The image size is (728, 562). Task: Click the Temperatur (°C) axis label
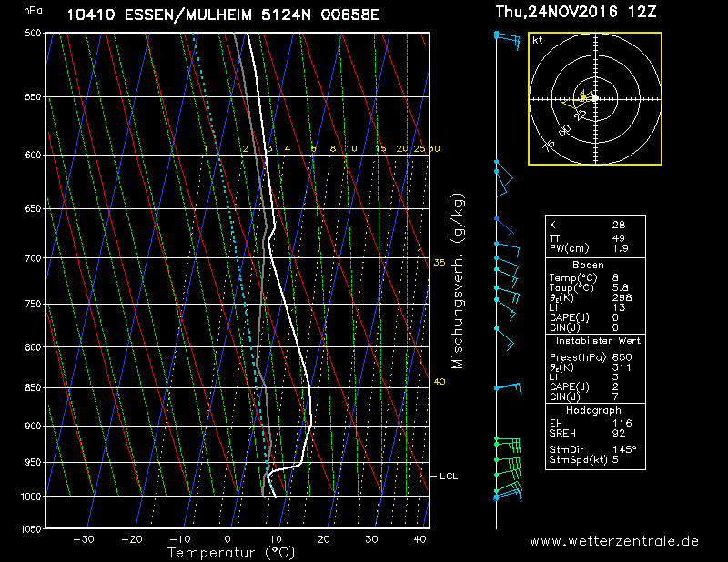point(231,552)
